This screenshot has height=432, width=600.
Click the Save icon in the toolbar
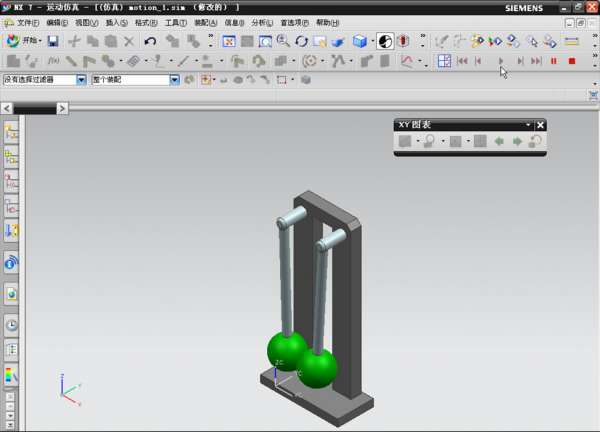pyautogui.click(x=53, y=41)
